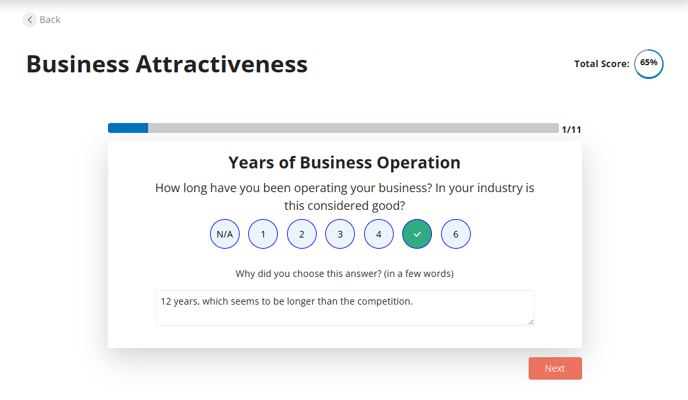The image size is (688, 400).
Task: Click the Years of Business Operation heading
Action: [344, 163]
